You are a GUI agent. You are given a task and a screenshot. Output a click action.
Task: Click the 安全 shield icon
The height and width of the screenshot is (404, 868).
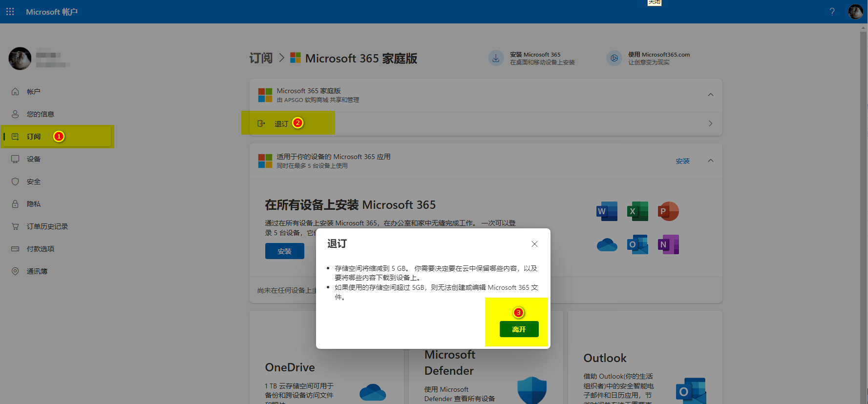[15, 181]
